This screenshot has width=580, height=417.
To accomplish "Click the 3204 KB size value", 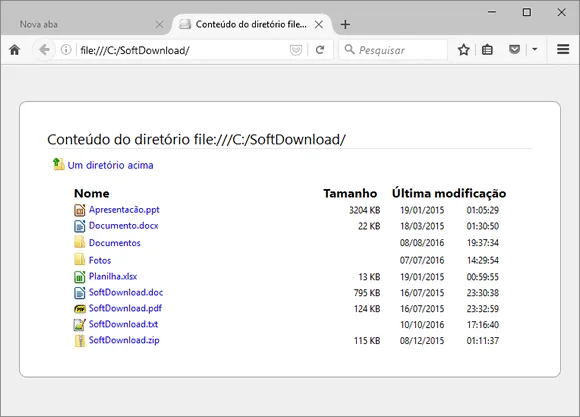I will coord(365,210).
